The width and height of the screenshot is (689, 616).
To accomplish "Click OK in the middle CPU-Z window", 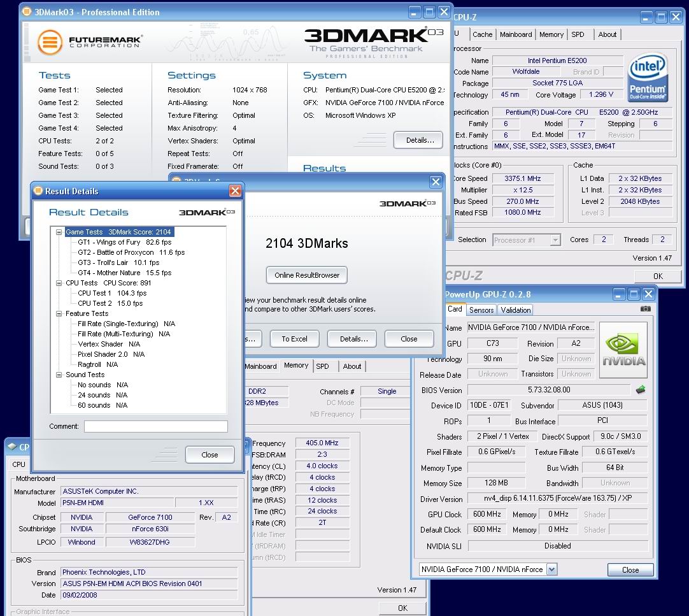I will tap(402, 608).
